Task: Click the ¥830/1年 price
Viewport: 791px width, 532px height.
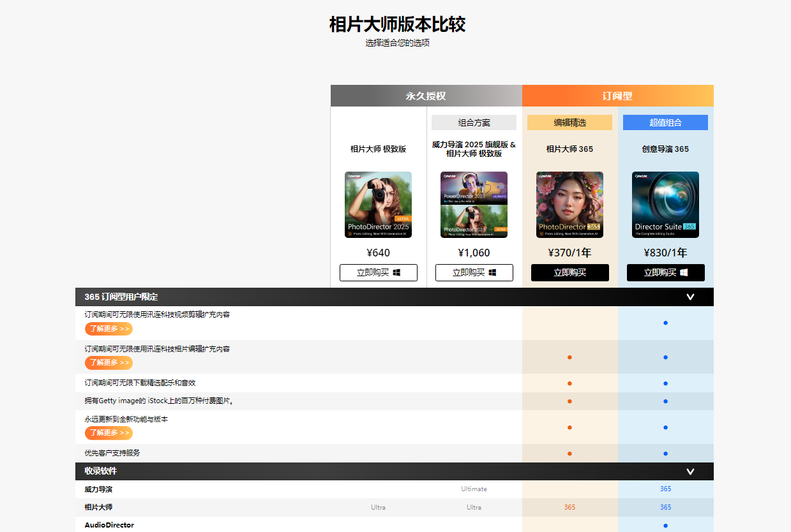Action: click(x=666, y=253)
